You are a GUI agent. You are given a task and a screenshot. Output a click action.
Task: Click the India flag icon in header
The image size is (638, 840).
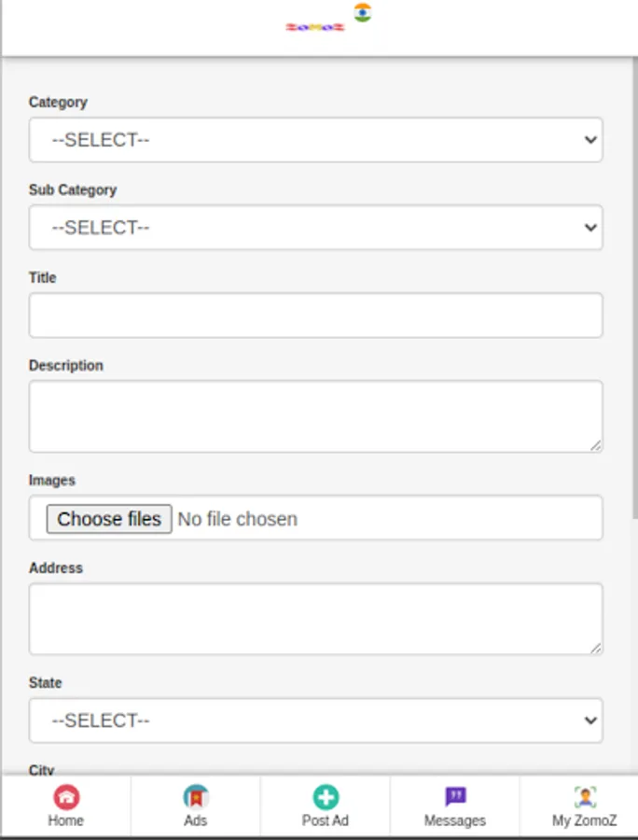(x=363, y=12)
